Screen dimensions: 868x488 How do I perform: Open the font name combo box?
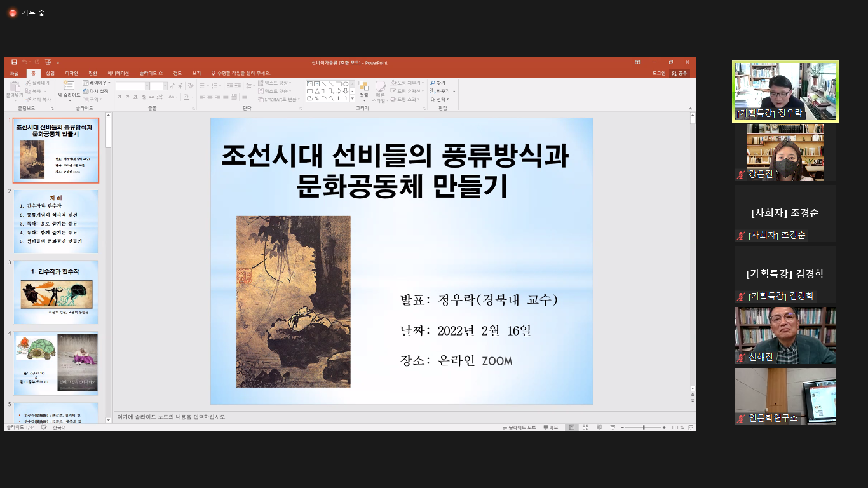132,86
